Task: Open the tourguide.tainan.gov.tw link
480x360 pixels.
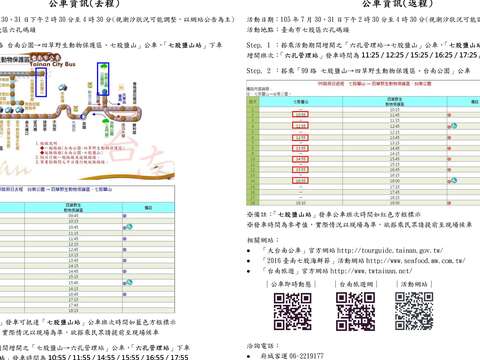Action: (390, 250)
